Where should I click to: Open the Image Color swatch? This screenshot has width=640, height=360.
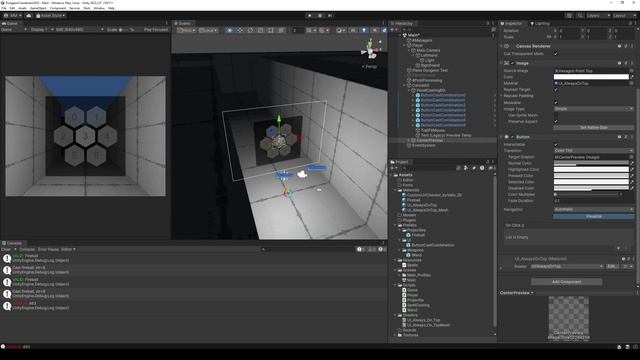[x=591, y=77]
